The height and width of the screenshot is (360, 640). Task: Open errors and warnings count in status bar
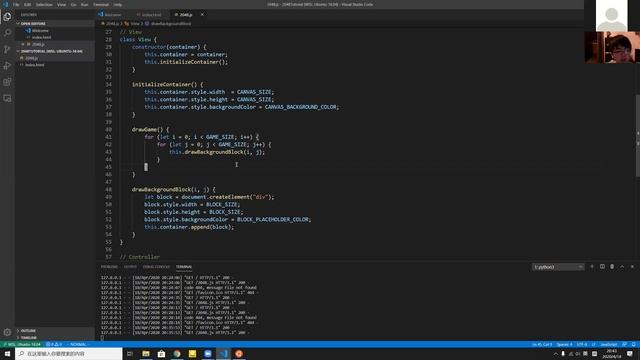click(x=54, y=344)
